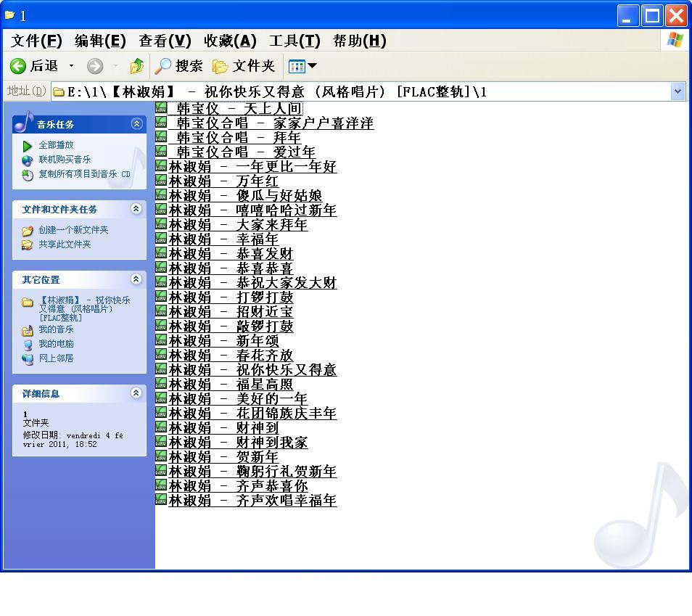
Task: Click the Back arrow icon
Action: [x=17, y=66]
